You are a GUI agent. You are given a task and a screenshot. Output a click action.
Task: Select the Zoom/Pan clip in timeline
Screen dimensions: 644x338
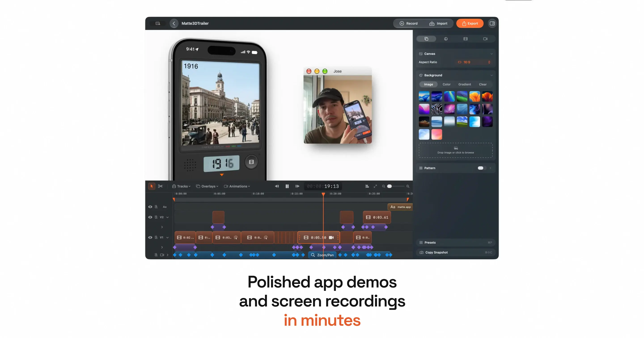[x=322, y=255]
